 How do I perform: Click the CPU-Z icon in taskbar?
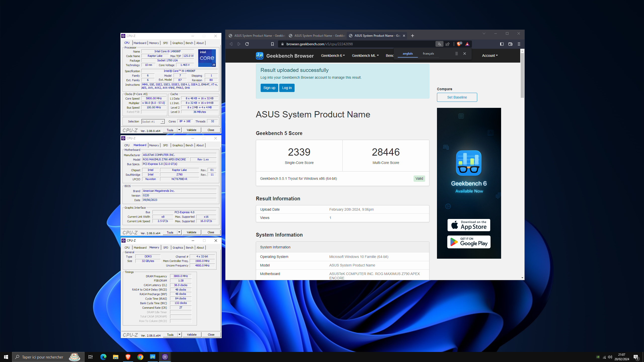tap(165, 357)
